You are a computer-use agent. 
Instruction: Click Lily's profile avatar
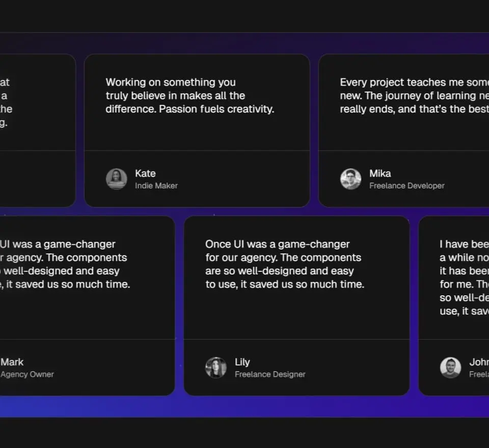coord(216,368)
